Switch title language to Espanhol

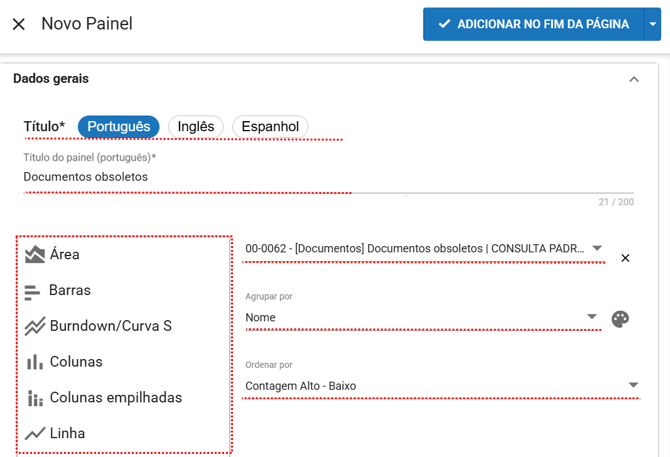270,126
